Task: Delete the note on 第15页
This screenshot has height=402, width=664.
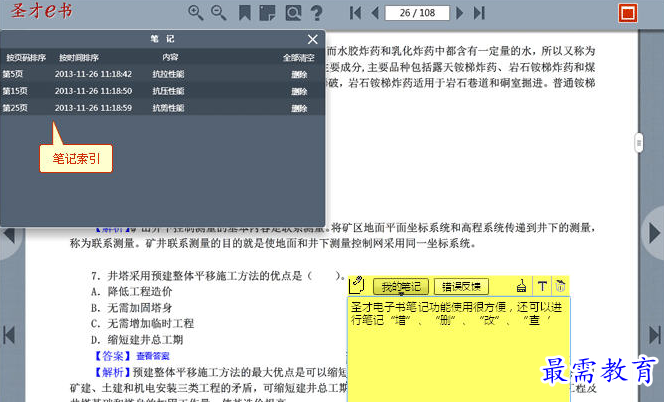Action: click(299, 91)
